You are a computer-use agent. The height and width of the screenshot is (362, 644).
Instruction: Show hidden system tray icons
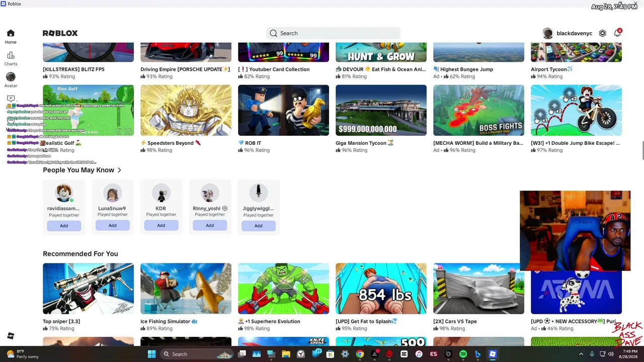coord(581,354)
